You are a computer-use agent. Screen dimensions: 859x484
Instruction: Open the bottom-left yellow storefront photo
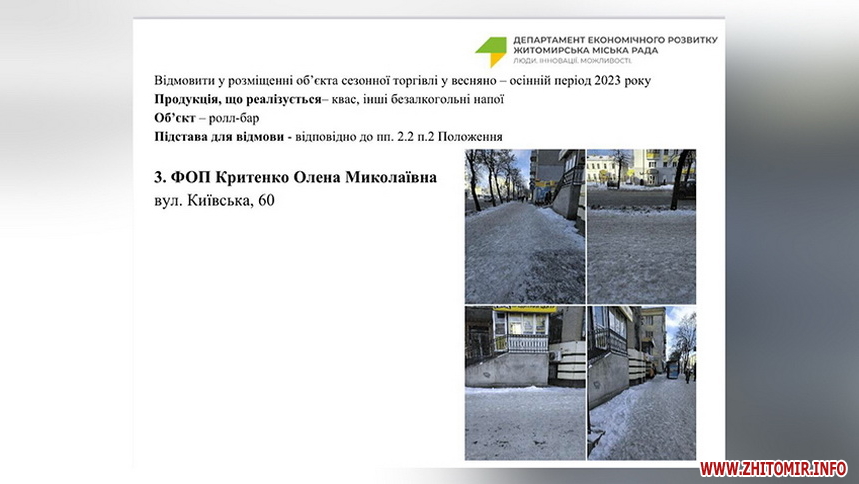tap(524, 382)
